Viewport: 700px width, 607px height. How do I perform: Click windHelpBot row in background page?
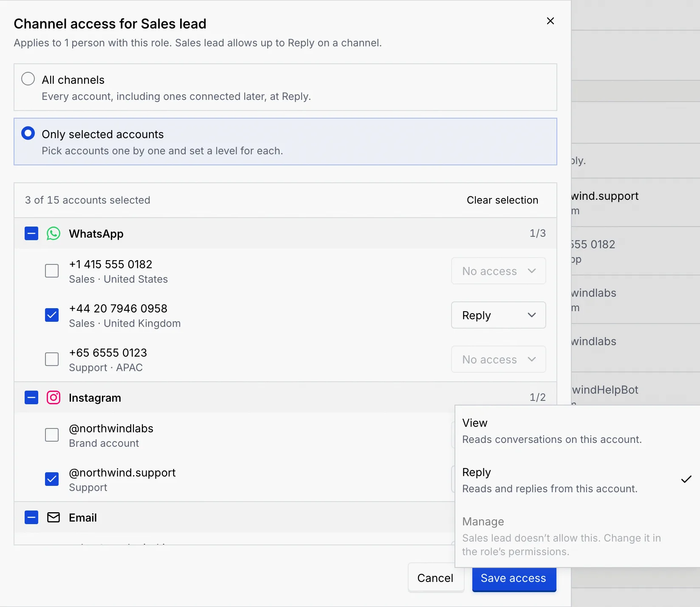[636, 389]
